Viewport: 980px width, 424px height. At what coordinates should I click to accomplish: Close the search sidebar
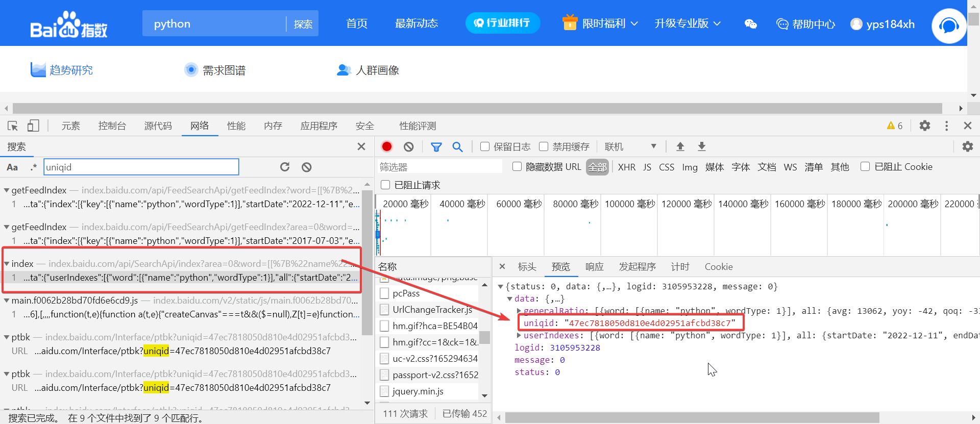[361, 146]
